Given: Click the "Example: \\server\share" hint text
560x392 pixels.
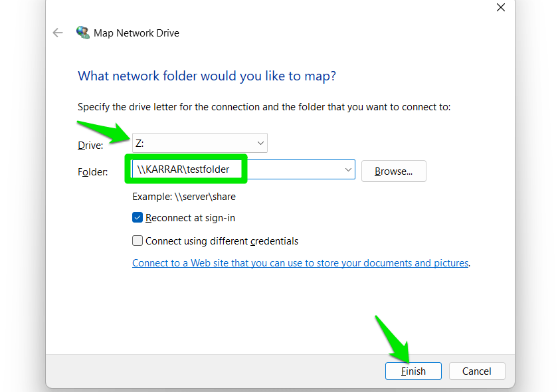Looking at the screenshot, I should click(184, 197).
